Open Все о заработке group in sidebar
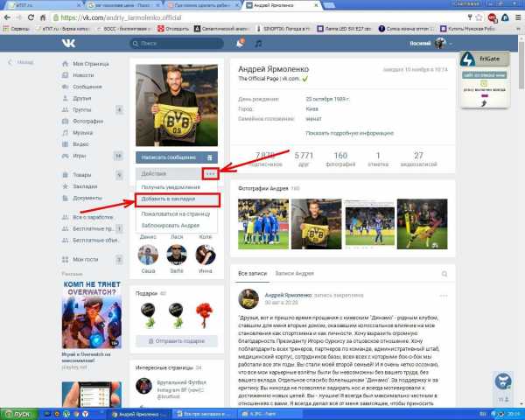Screen dimensions: 525x420 point(88,217)
